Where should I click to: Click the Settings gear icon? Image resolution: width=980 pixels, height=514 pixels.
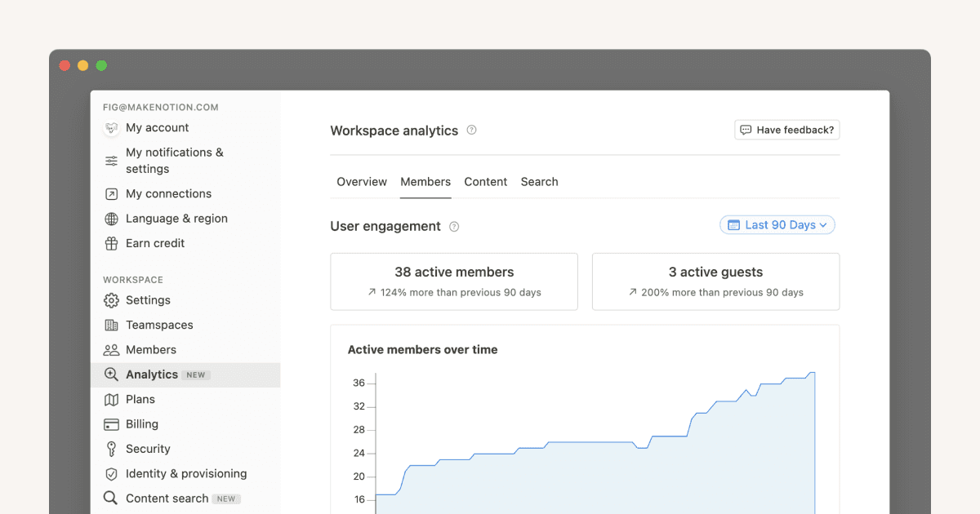pyautogui.click(x=111, y=300)
